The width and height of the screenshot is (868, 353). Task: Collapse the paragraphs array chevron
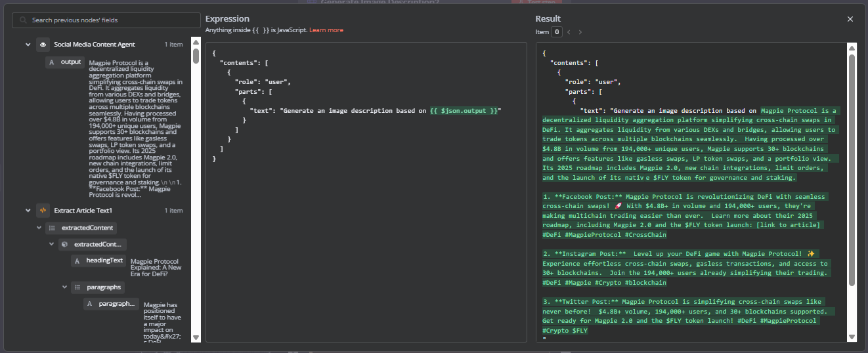pyautogui.click(x=64, y=287)
